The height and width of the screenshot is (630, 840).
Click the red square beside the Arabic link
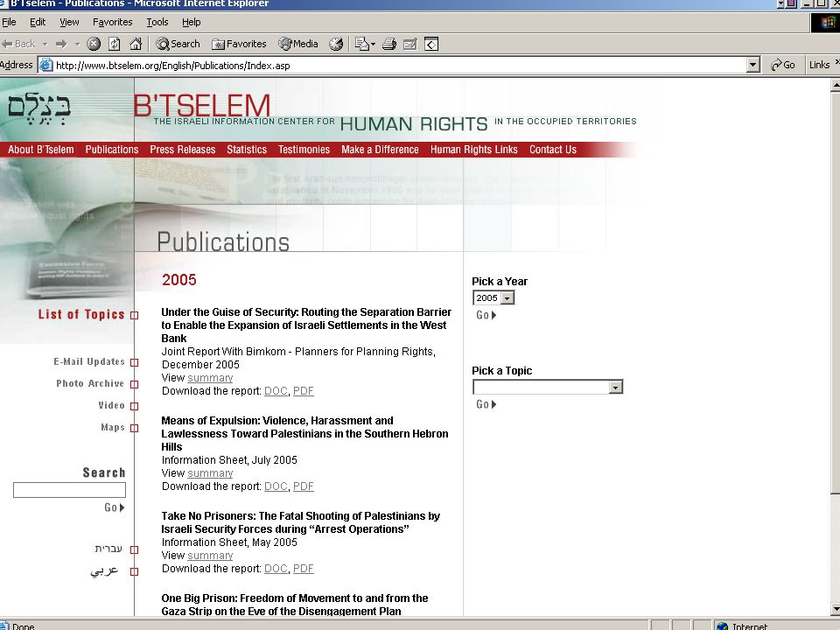(x=135, y=571)
